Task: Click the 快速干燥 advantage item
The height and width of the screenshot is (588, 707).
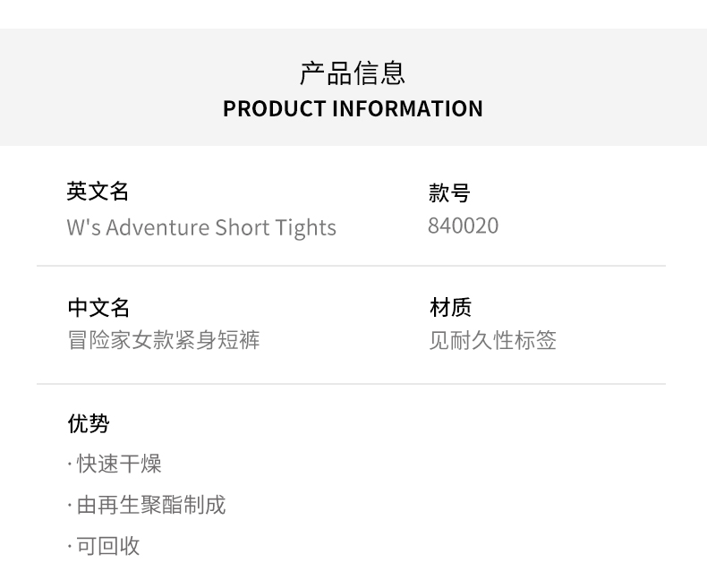Action: point(119,464)
